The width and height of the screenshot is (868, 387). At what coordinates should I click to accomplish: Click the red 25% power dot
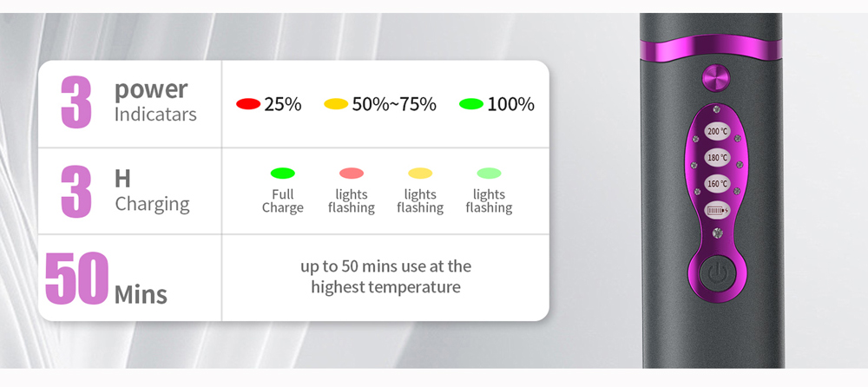(x=248, y=103)
